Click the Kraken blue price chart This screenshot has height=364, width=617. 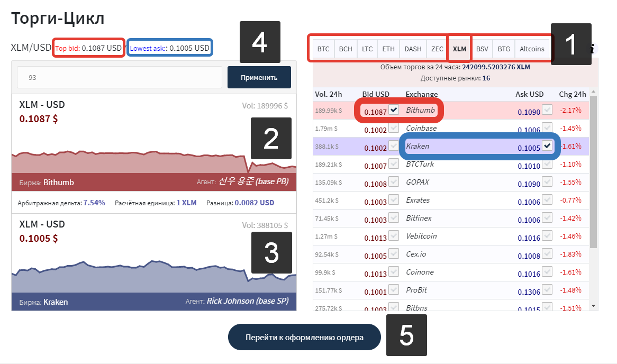[x=154, y=277]
